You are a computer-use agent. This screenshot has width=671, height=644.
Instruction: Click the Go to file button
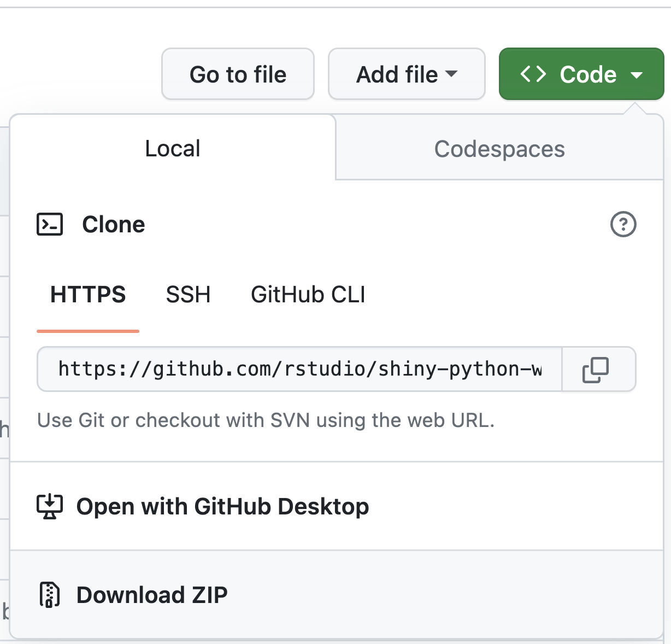point(238,74)
